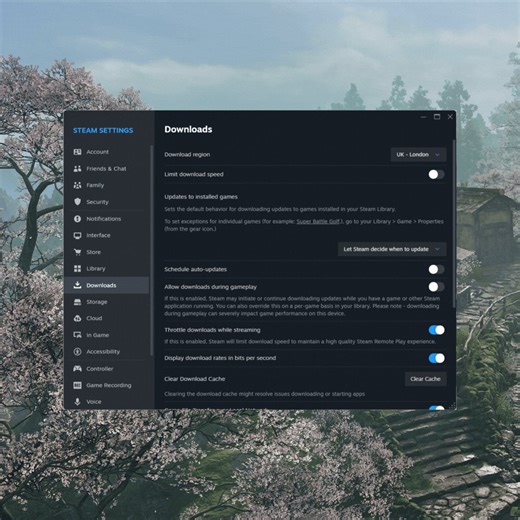Click the Voice microphone icon
The image size is (520, 520).
click(x=77, y=402)
